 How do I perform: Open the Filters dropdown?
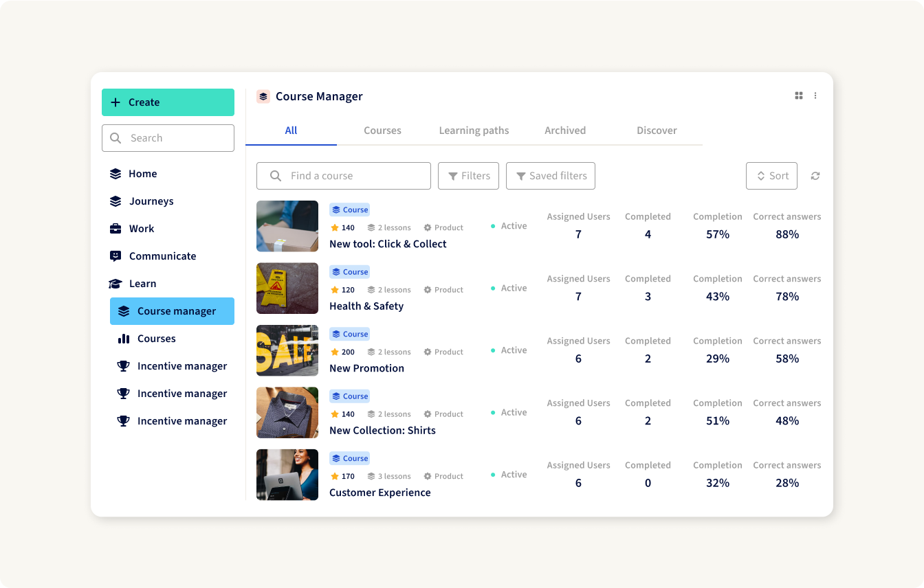[x=468, y=176]
